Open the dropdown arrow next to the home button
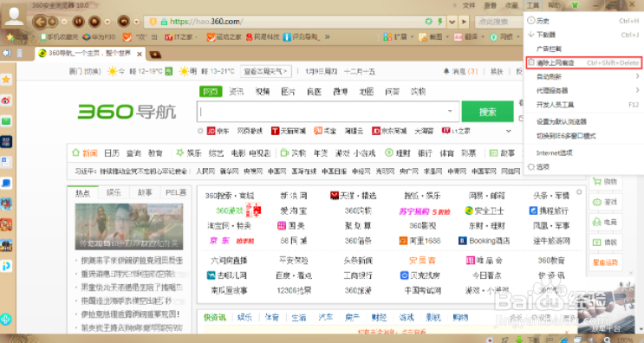 [107, 22]
